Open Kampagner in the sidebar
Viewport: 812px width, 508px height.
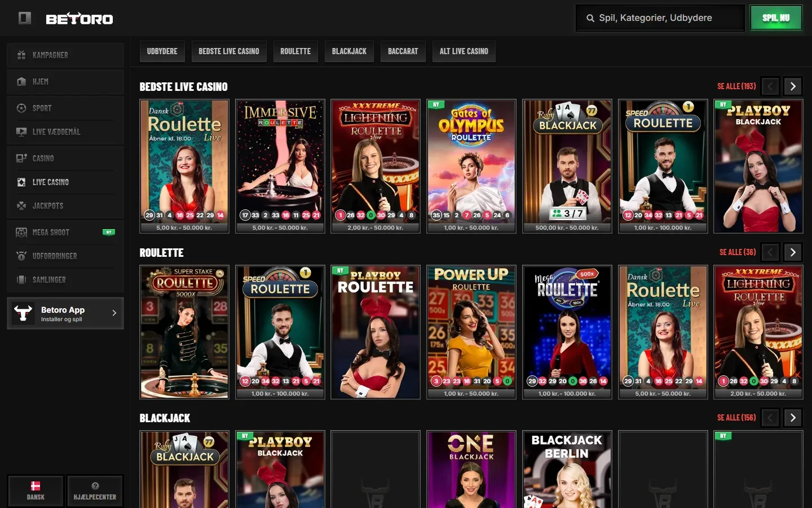65,55
